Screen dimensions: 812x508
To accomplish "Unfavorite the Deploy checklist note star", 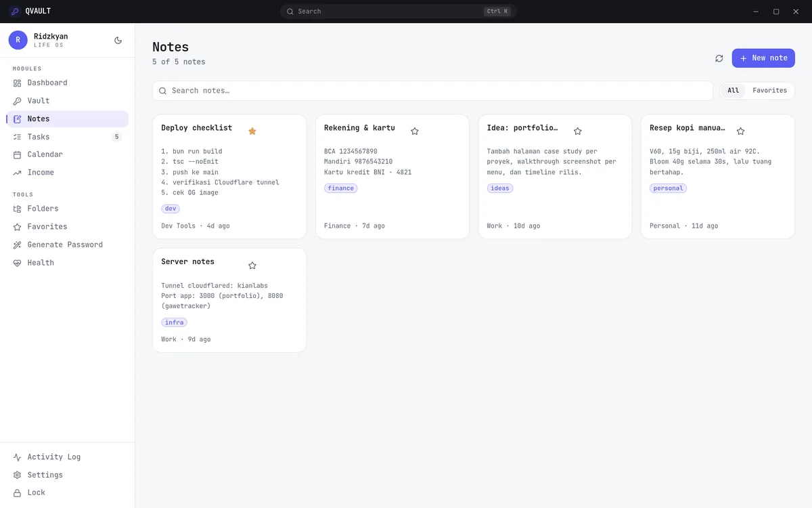I will pos(252,131).
